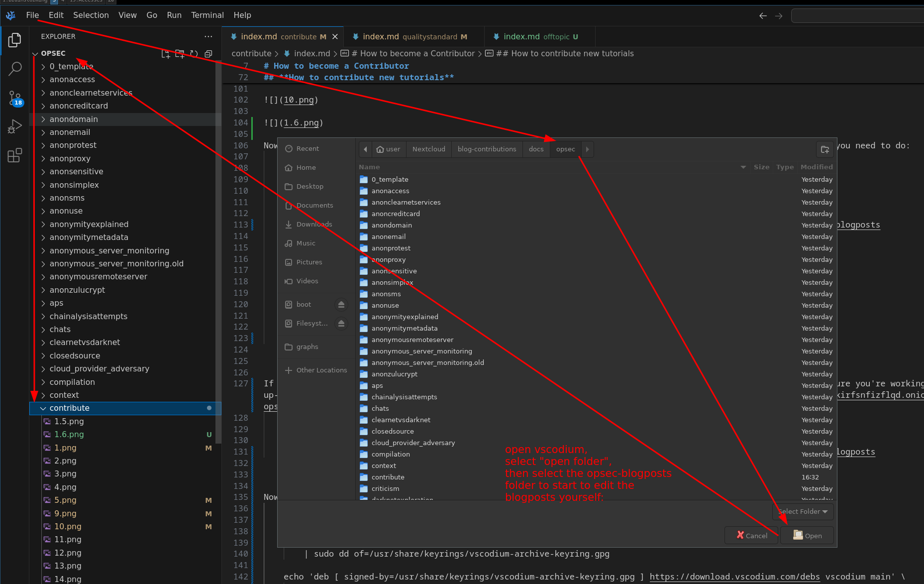924x584 pixels.
Task: Collapse all folders in Explorer
Action: (208, 54)
